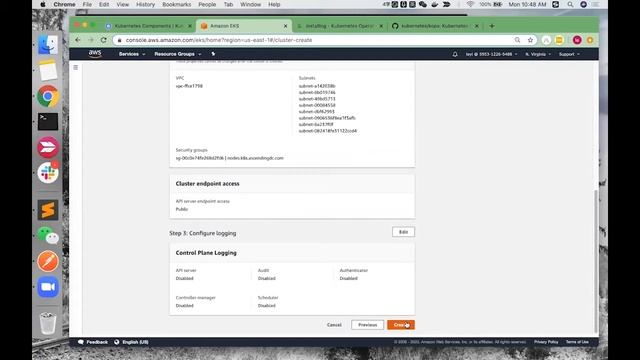Open the Bookmarks menu
Viewport: 640px width, 360px height.
click(x=176, y=4)
